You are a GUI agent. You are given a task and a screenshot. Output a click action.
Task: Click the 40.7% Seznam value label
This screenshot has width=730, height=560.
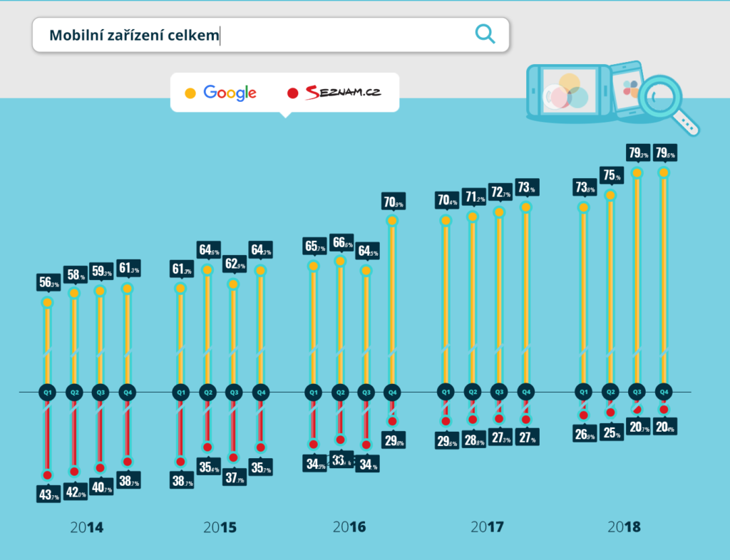pos(101,487)
